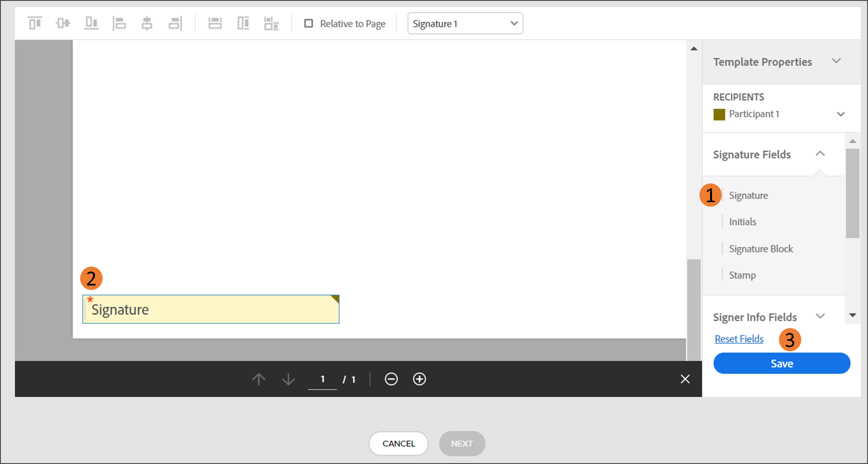Go to next page with down arrow

[x=288, y=379]
